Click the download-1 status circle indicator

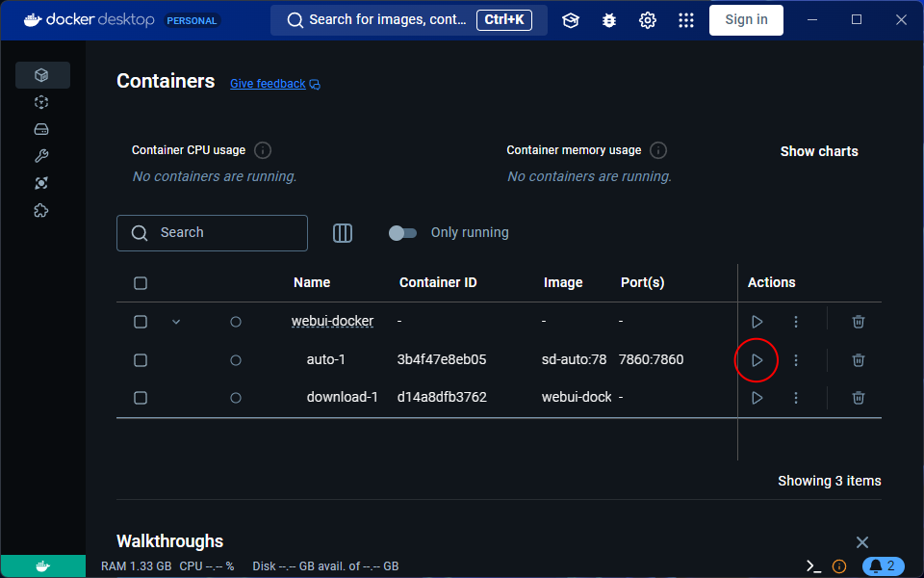[x=236, y=398]
